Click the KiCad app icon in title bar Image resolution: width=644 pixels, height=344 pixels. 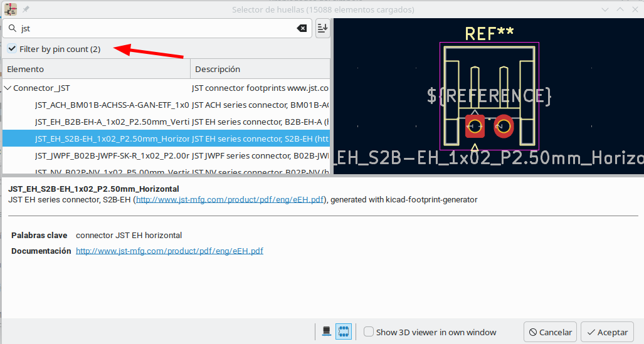click(x=10, y=9)
